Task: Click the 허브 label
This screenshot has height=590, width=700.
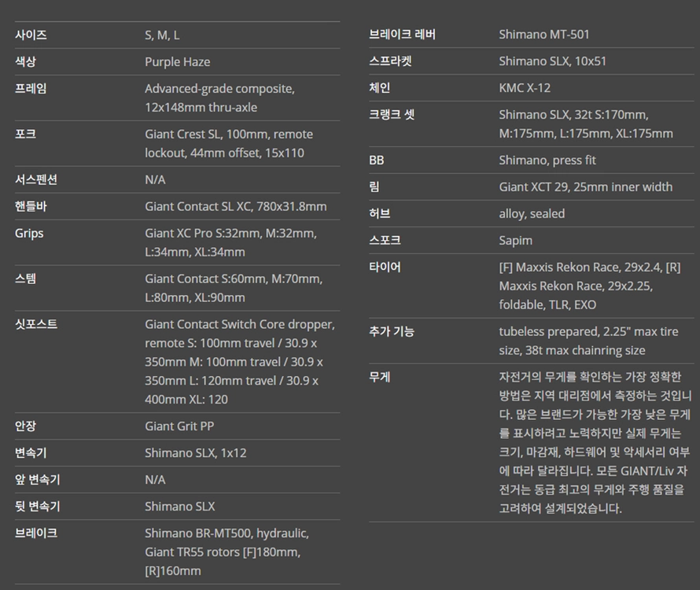Action: [379, 214]
